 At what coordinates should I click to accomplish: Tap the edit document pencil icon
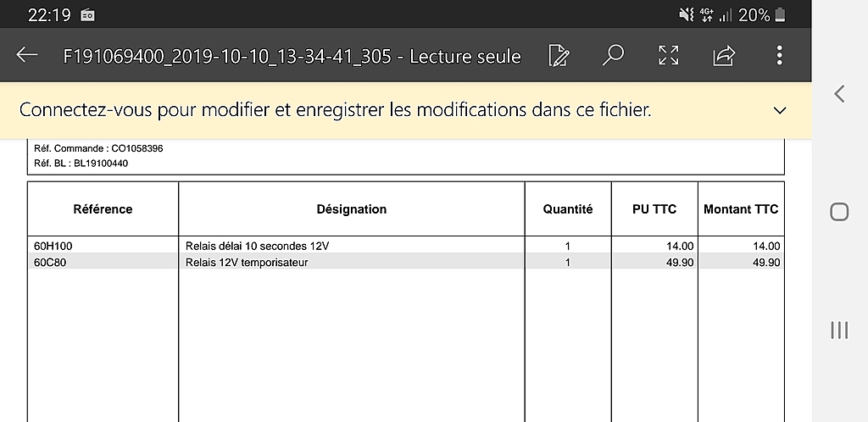tap(559, 55)
